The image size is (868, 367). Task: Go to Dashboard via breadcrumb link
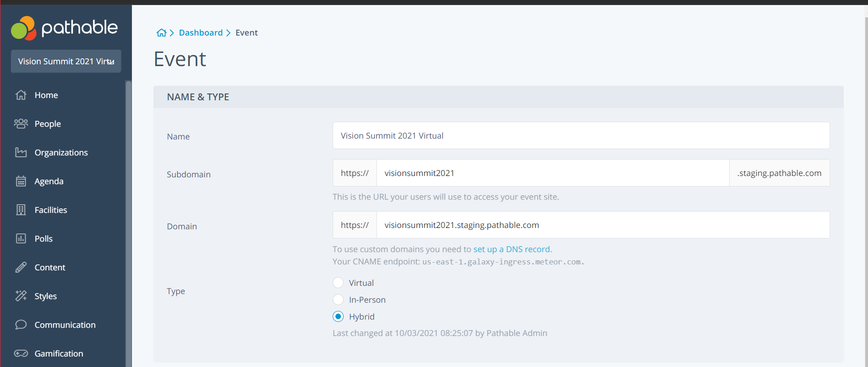pos(201,33)
